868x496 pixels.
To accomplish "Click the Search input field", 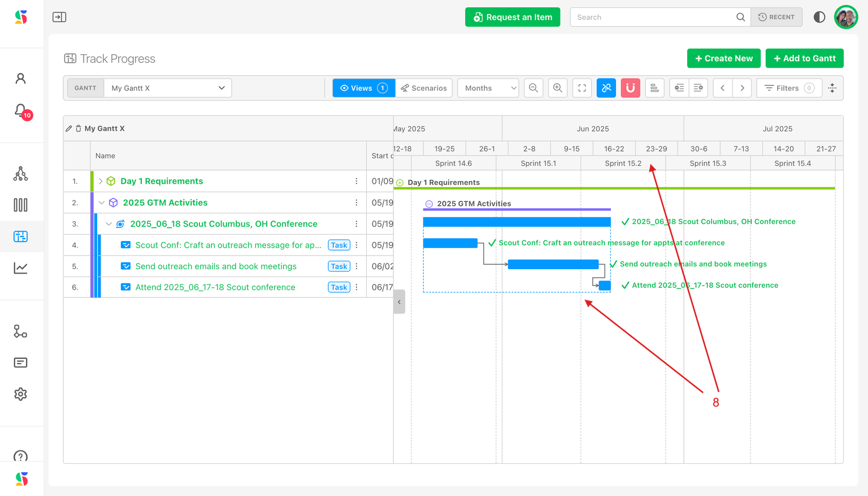I will coord(653,17).
